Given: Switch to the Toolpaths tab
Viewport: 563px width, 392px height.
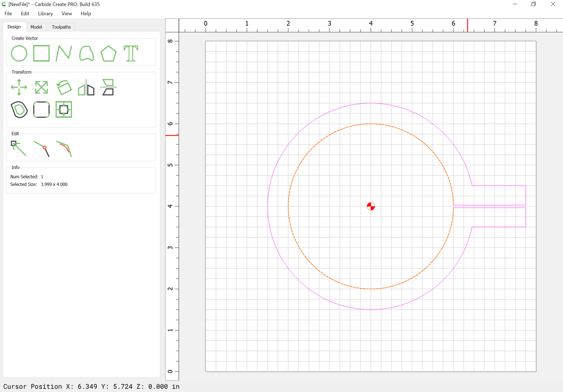Looking at the screenshot, I should 61,27.
